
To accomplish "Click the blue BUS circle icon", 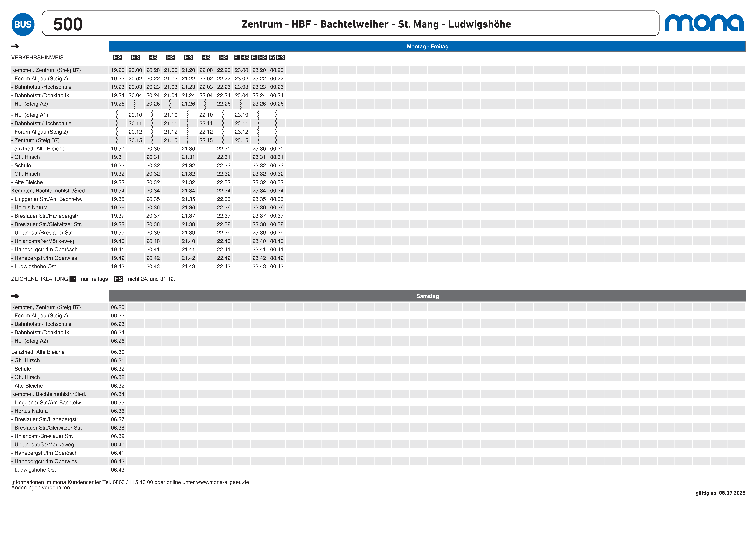I will pyautogui.click(x=23, y=24).
